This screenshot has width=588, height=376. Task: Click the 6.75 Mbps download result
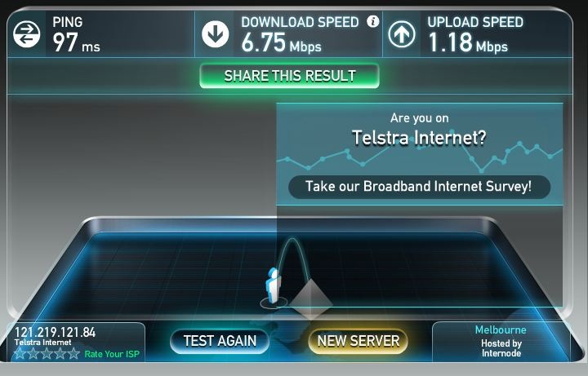coord(281,42)
